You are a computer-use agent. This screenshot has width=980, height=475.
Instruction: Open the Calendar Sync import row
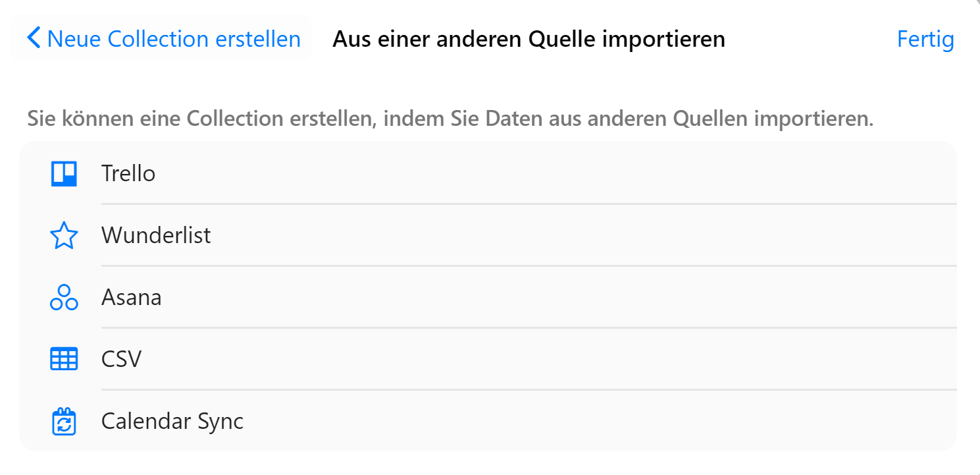coord(488,421)
